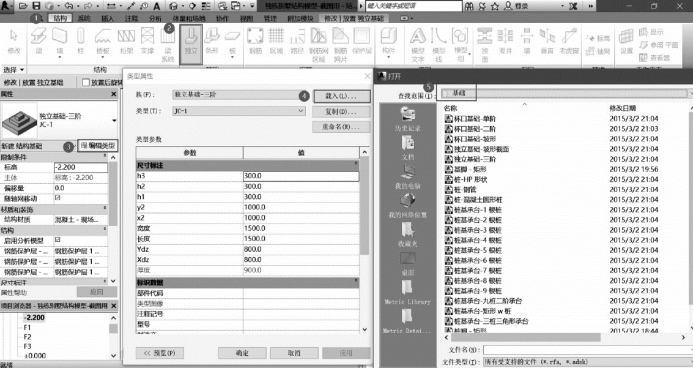The image size is (693, 368).
Task: Open the 族 独立基础-三阶 family dropdown
Action: (239, 95)
